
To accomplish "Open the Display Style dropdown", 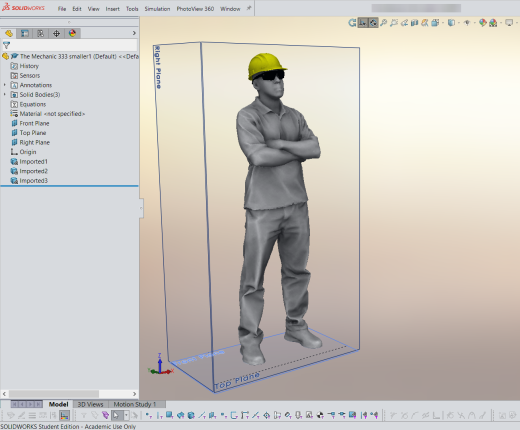I will (453, 23).
